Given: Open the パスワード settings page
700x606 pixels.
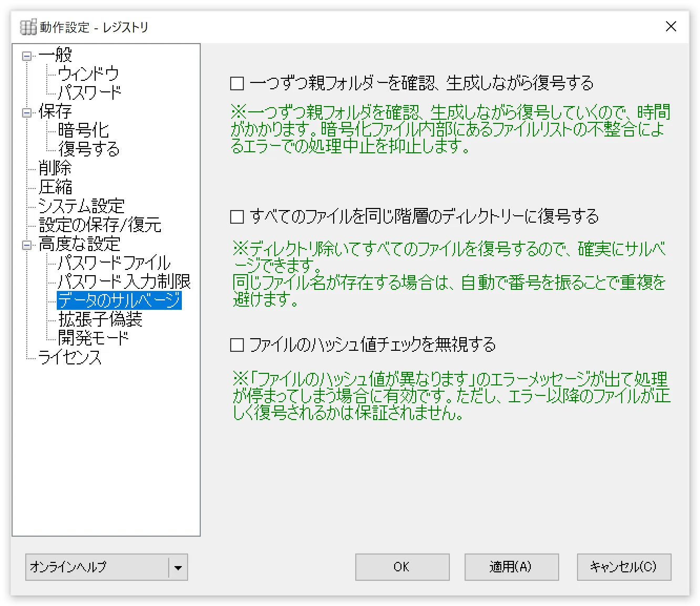Looking at the screenshot, I should (89, 92).
